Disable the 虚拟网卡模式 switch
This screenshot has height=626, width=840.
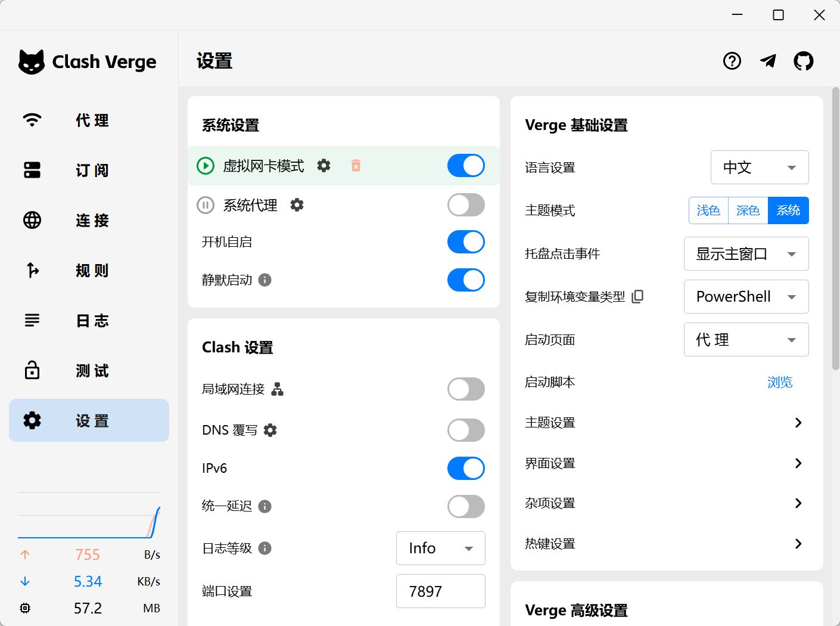pos(466,165)
